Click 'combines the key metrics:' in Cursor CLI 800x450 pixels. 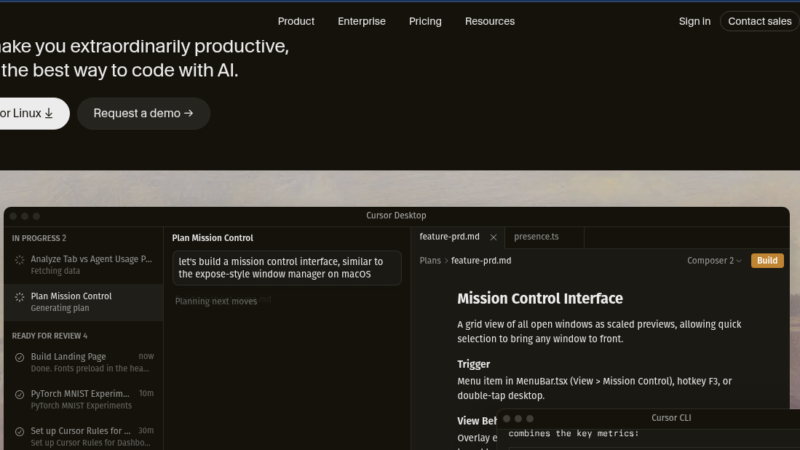click(573, 434)
